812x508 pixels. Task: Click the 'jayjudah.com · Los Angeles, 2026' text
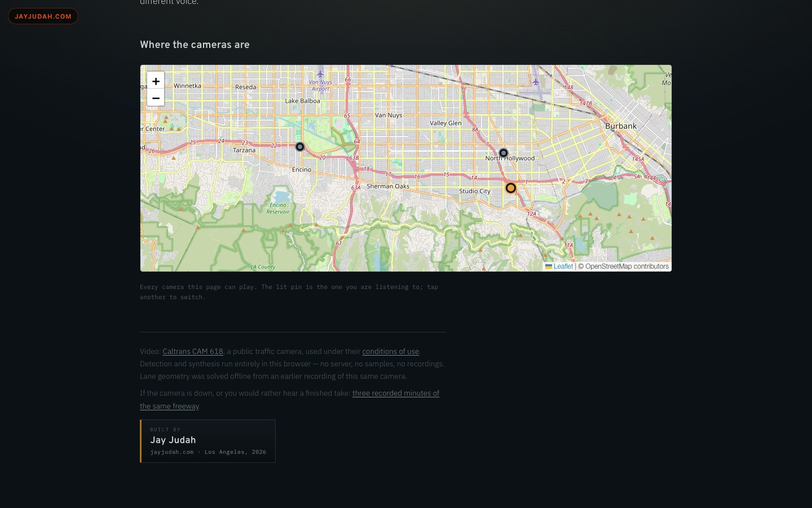208,452
